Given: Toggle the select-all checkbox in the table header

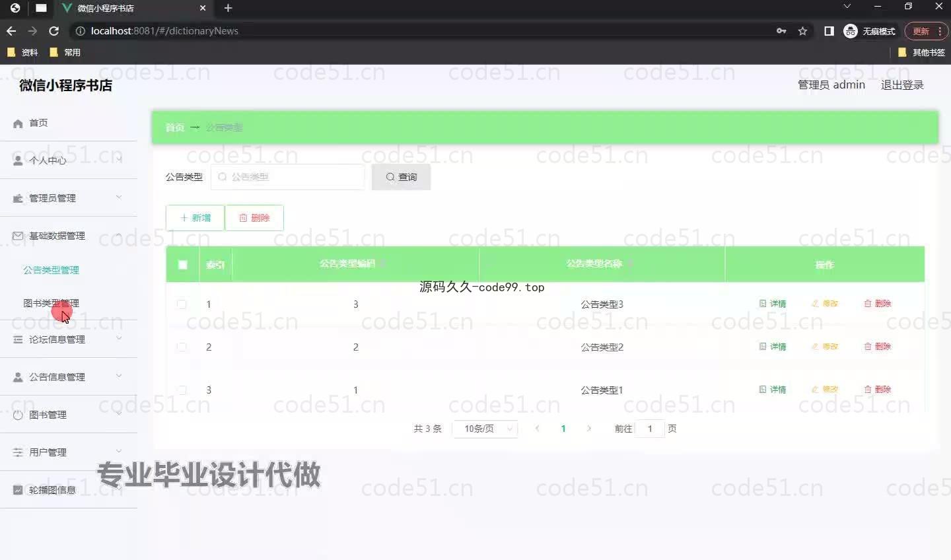Looking at the screenshot, I should 183,265.
